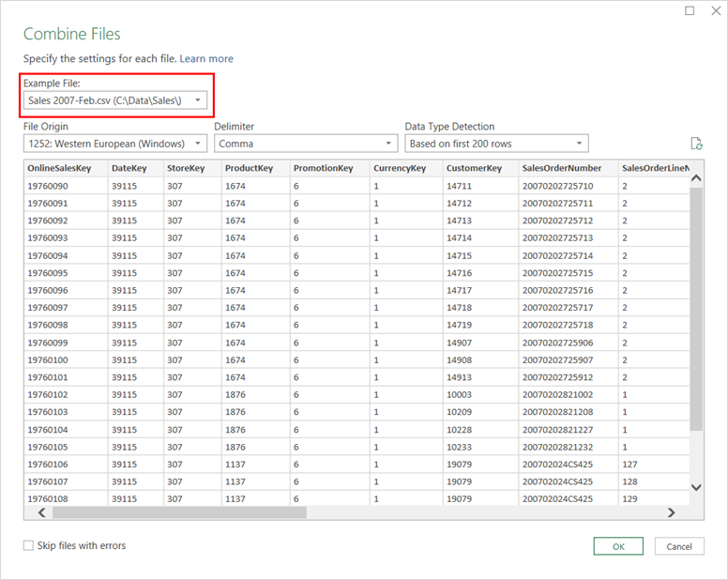728x580 pixels.
Task: Click the OK button
Action: point(618,546)
